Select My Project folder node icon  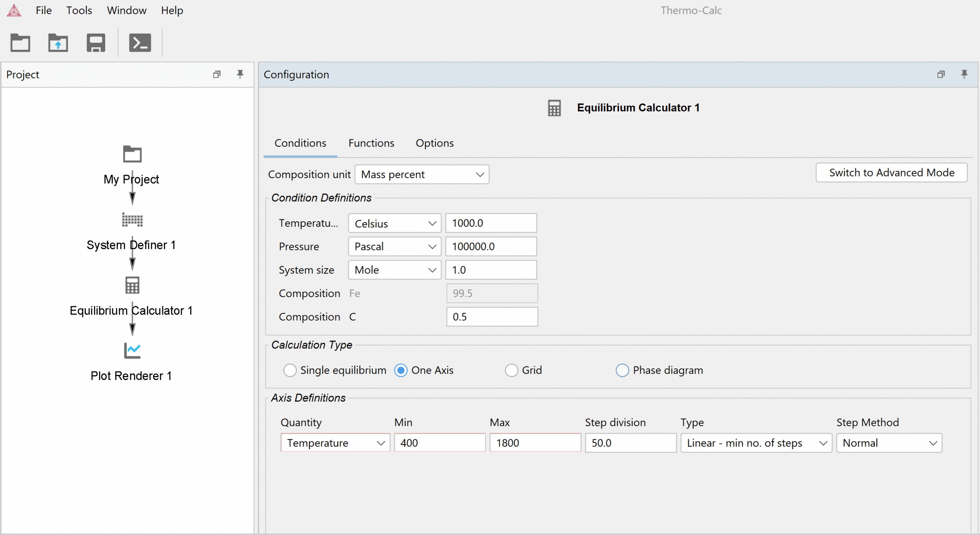pyautogui.click(x=132, y=154)
